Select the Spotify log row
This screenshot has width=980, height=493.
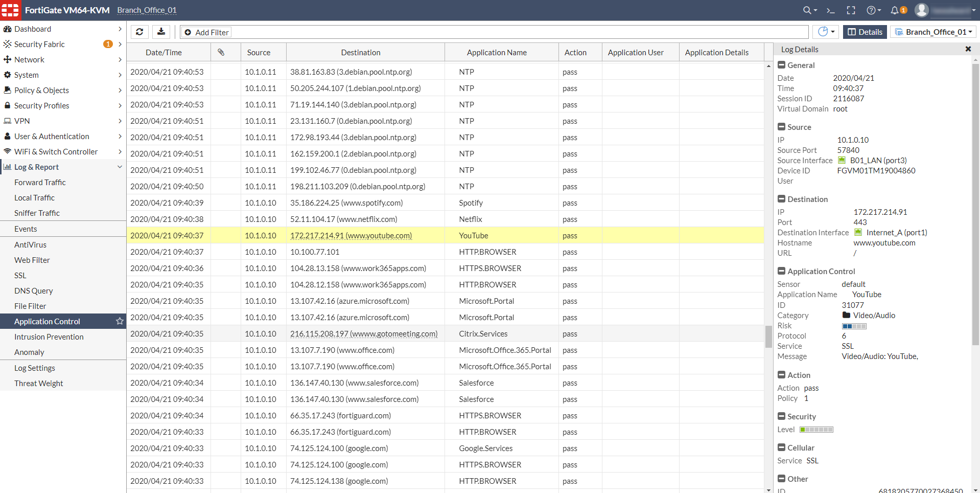[445, 203]
